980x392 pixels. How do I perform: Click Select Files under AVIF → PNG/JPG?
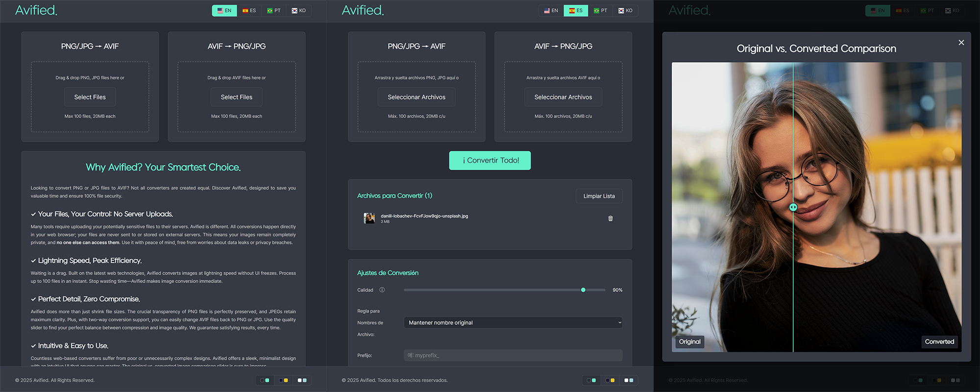[237, 97]
